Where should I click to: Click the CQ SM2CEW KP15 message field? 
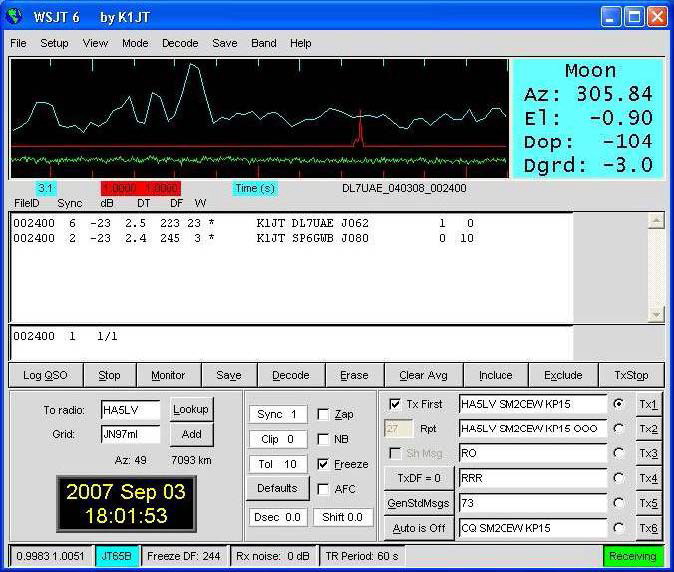click(x=533, y=528)
